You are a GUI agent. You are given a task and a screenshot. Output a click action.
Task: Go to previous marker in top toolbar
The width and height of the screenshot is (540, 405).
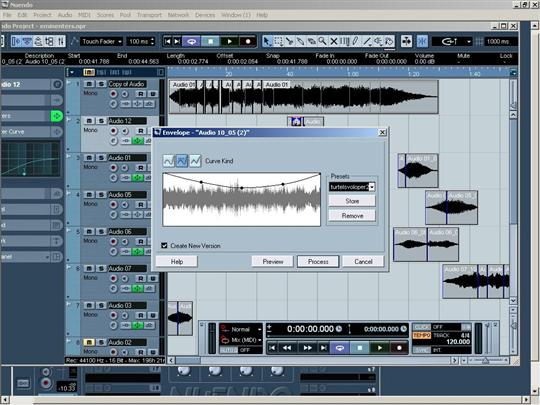click(x=167, y=41)
